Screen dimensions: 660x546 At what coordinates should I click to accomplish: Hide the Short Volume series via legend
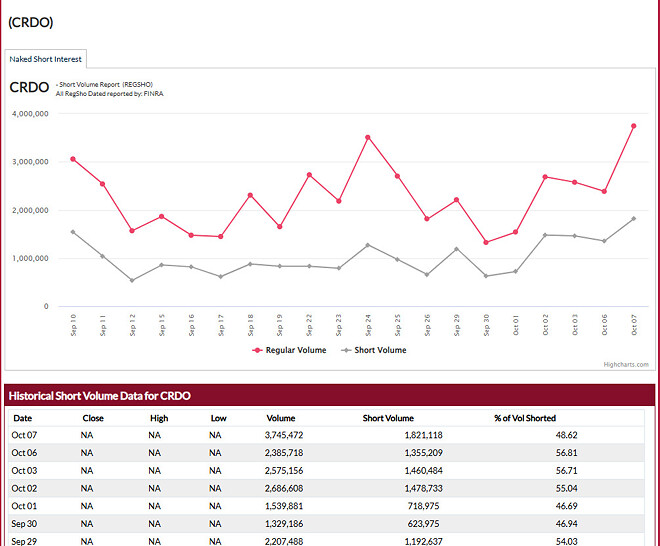(374, 350)
